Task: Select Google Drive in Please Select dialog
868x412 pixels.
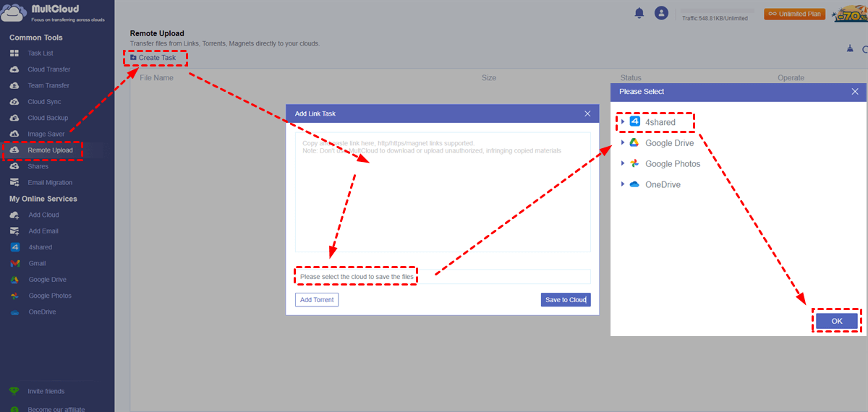Action: pyautogui.click(x=670, y=143)
